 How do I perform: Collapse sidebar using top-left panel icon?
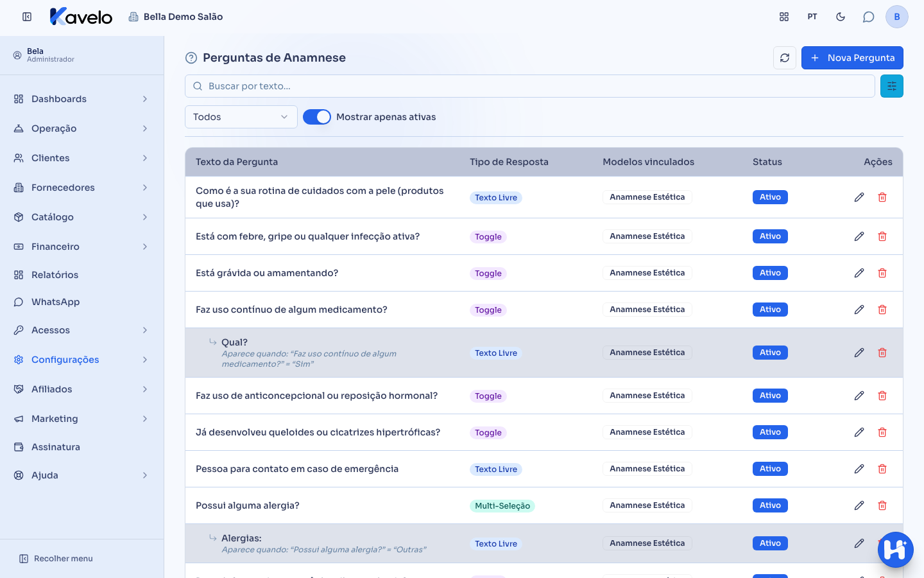(x=27, y=17)
